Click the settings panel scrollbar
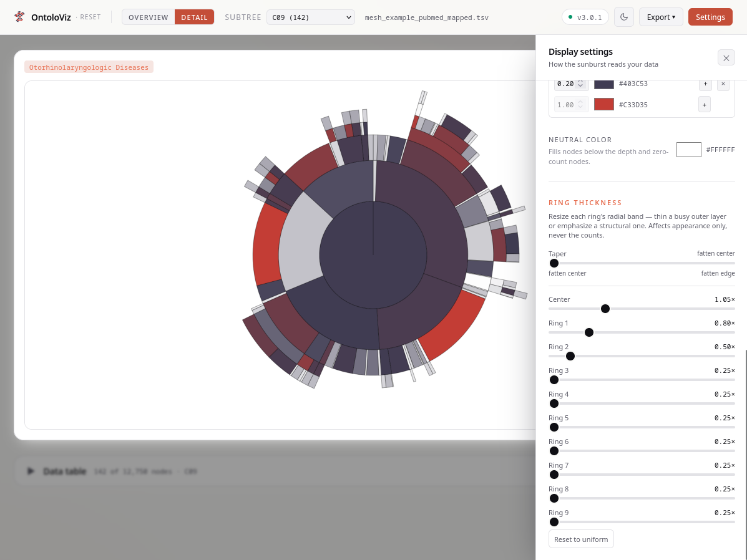The width and height of the screenshot is (747, 560). click(x=746, y=455)
